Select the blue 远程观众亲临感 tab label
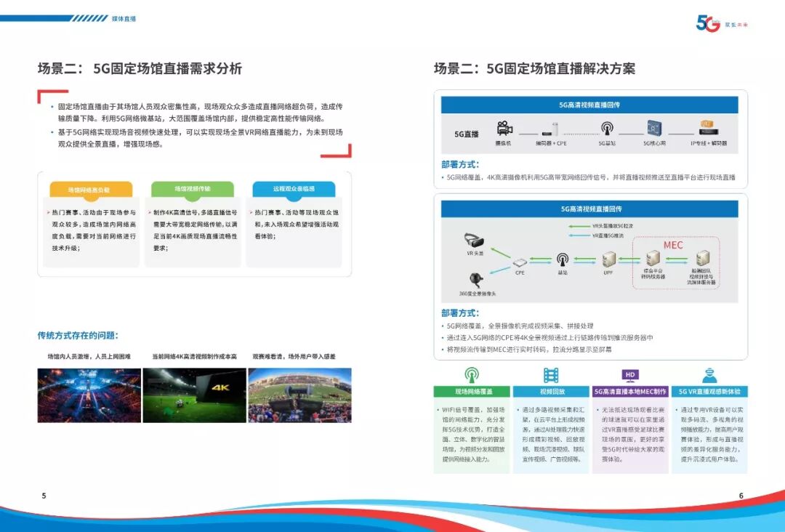Image resolution: width=785 pixels, height=532 pixels. click(x=294, y=189)
